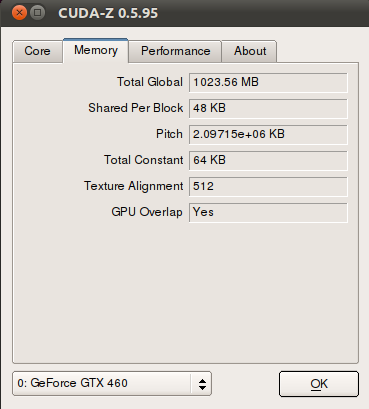
Task: Open the GeForce GTX 460 device dropdown
Action: point(112,383)
